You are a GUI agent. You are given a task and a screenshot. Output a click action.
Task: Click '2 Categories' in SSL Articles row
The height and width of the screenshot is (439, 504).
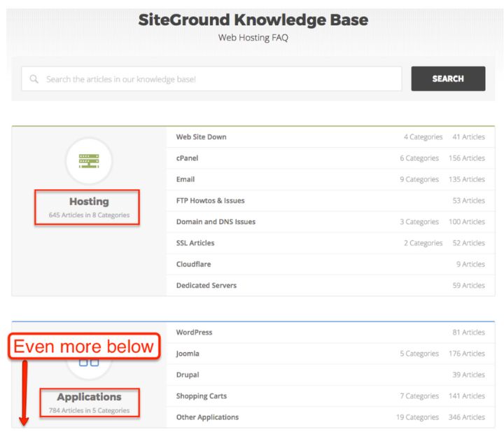(x=423, y=243)
